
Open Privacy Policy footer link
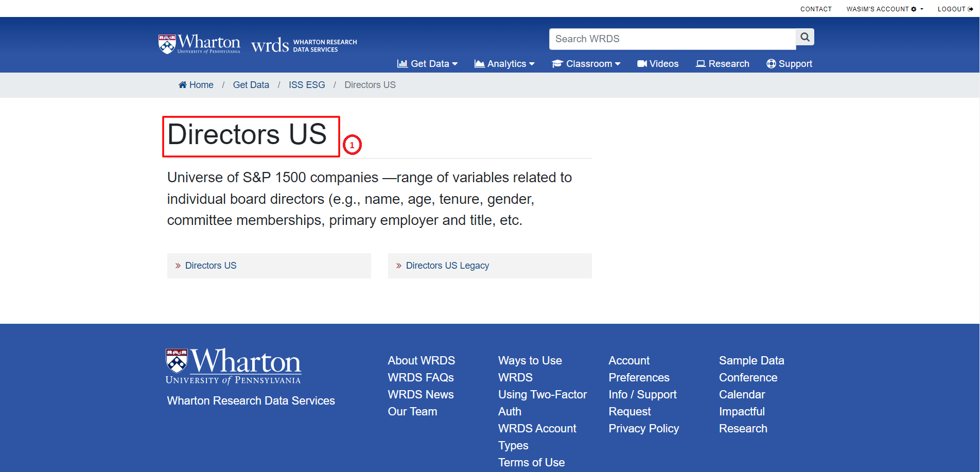[x=644, y=428]
